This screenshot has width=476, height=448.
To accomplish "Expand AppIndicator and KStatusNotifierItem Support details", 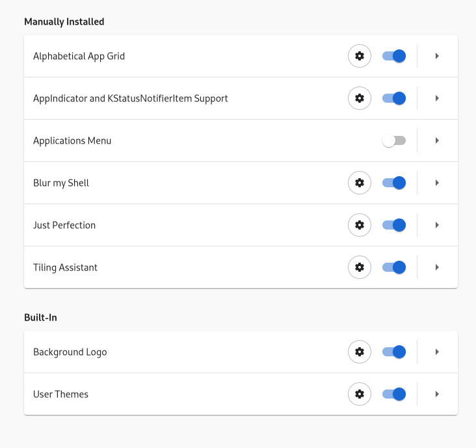I will coord(437,98).
